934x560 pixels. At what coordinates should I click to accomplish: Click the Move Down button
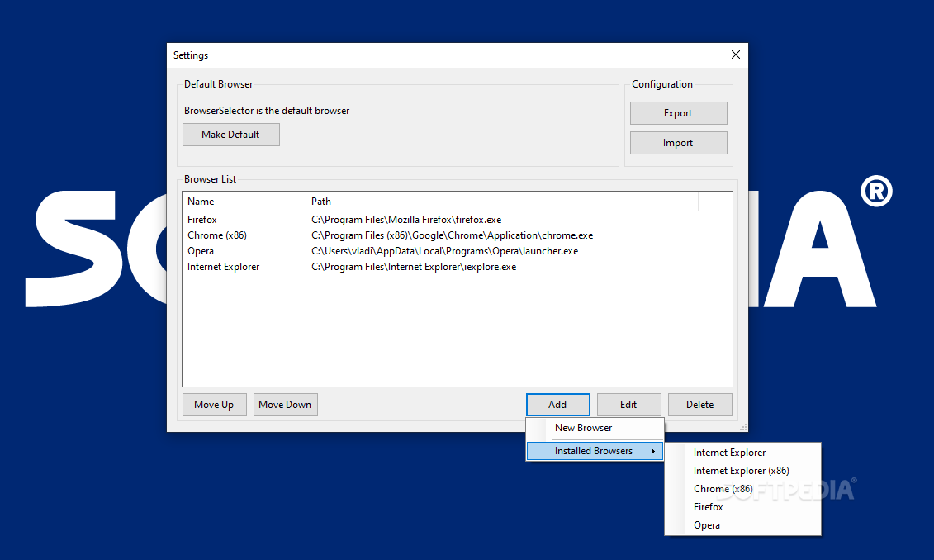(285, 405)
